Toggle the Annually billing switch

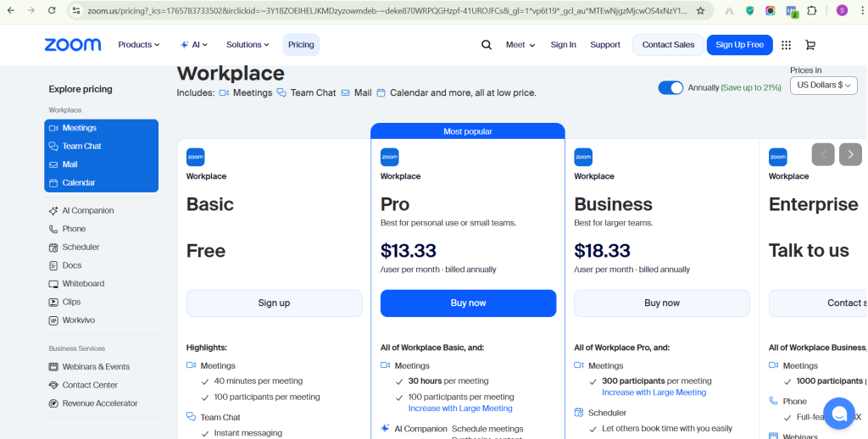coord(670,87)
